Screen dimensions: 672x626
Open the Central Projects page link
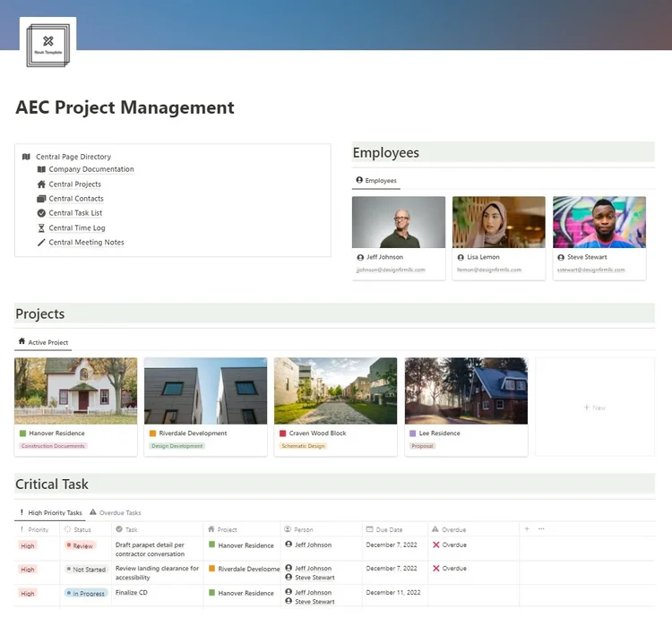coord(75,184)
